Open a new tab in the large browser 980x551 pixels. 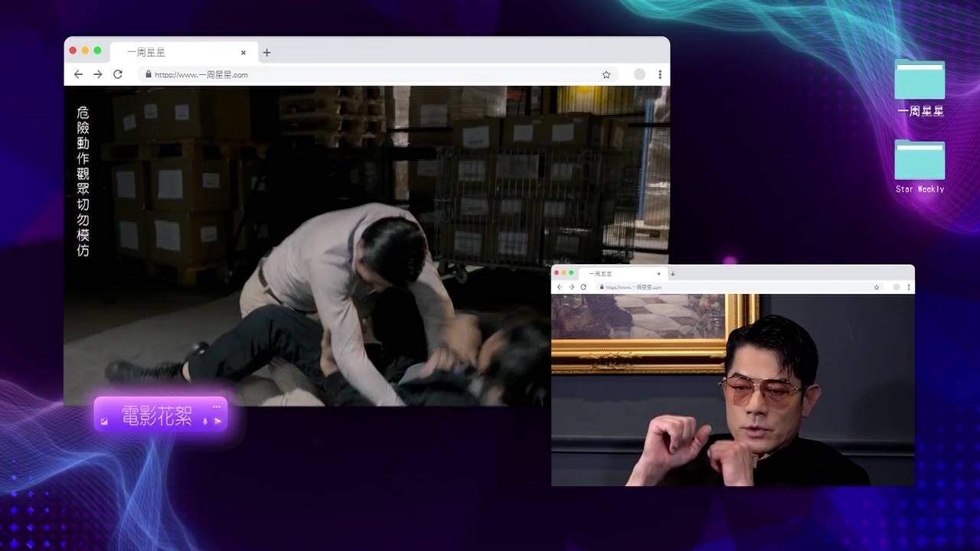click(x=266, y=53)
